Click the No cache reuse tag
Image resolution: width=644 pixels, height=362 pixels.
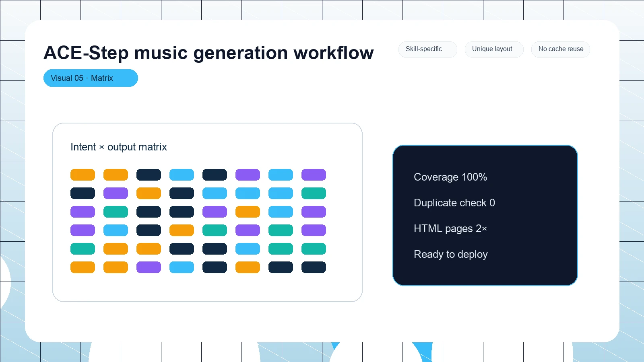coord(560,49)
